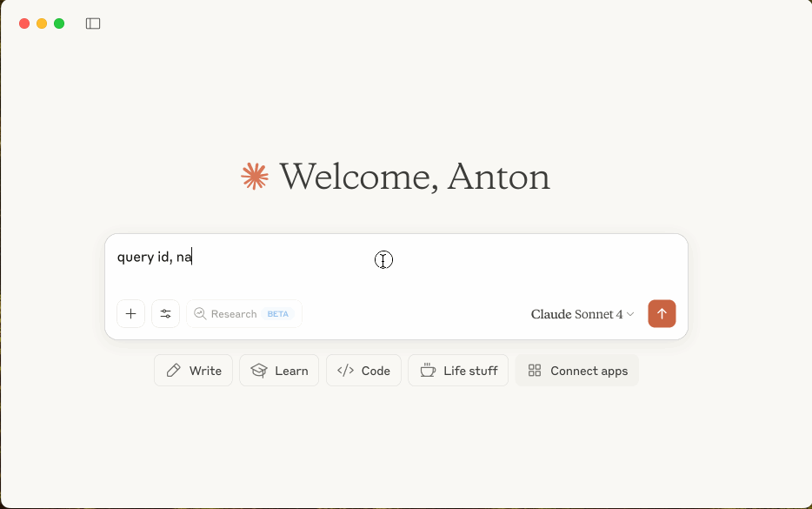Send the message with the arrow button
This screenshot has height=509, width=812.
[662, 313]
